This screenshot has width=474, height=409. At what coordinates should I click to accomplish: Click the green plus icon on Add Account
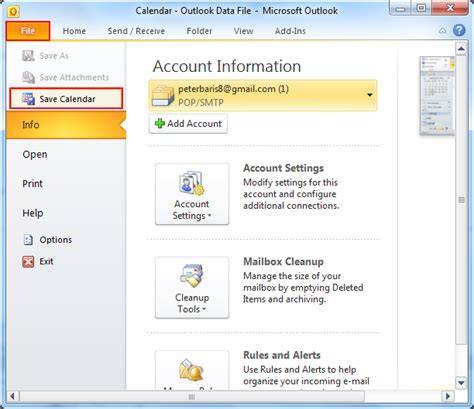pos(160,124)
